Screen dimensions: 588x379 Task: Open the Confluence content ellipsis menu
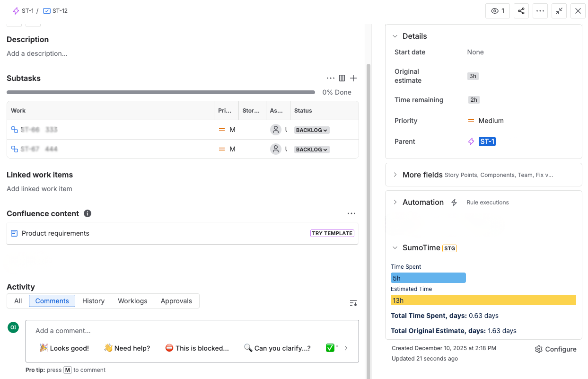click(x=351, y=213)
